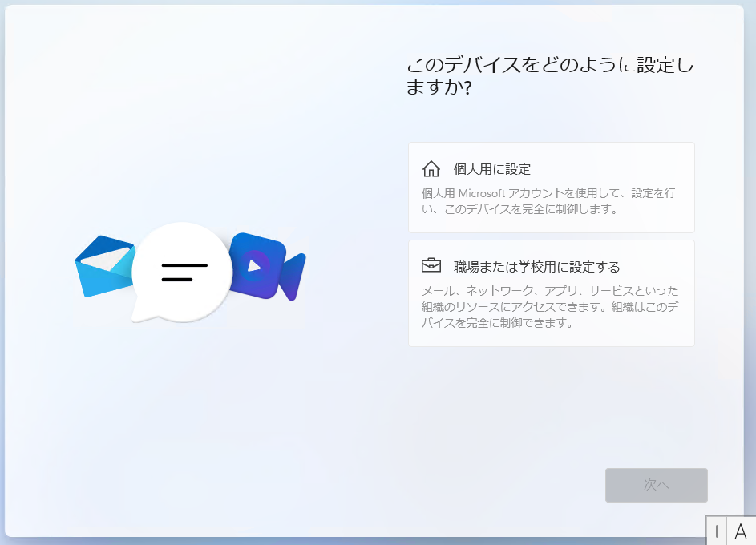Screen dimensions: 756x545
Task: Toggle selection of the personal setup card
Action: [552, 187]
